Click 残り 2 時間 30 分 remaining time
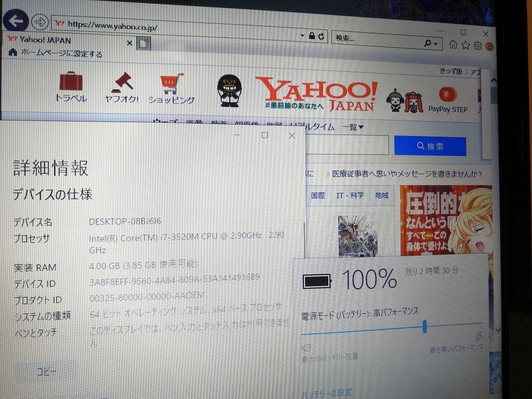The image size is (532, 399). (x=432, y=270)
